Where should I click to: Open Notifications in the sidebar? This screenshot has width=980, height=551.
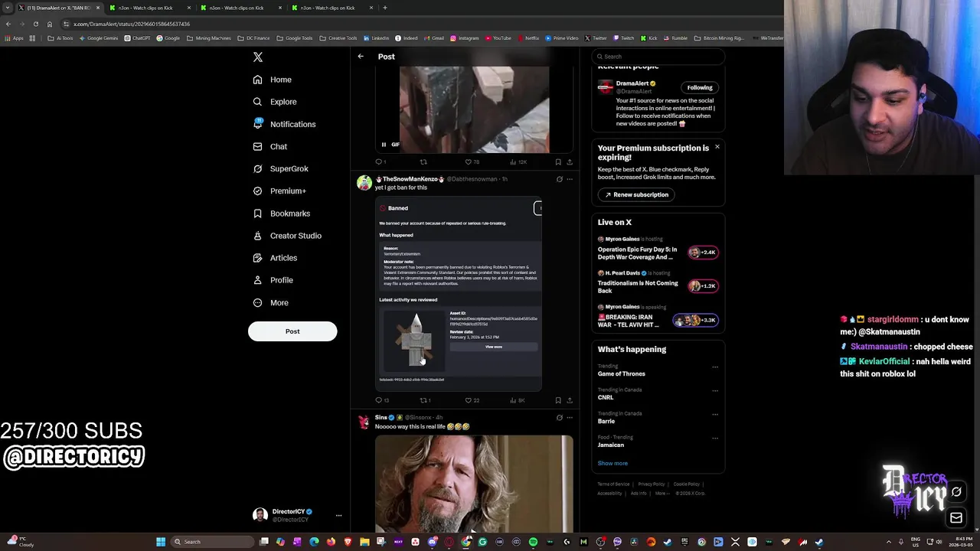click(284, 124)
